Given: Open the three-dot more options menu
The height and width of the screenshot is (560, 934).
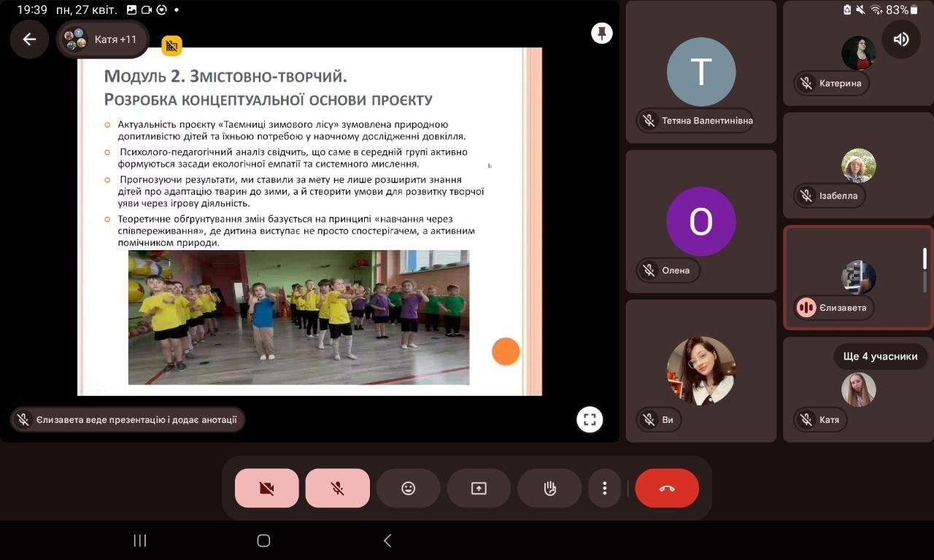Looking at the screenshot, I should coord(604,489).
